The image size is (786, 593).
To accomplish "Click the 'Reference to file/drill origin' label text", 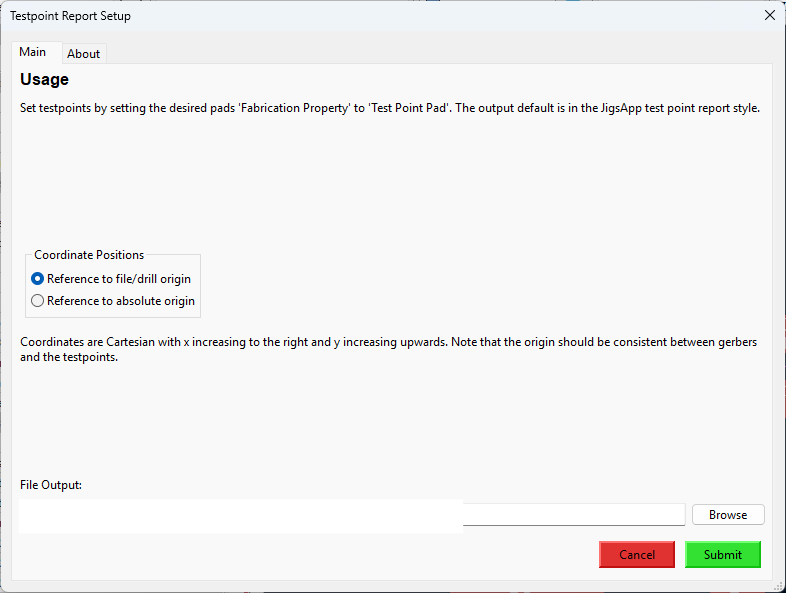I will coord(118,279).
